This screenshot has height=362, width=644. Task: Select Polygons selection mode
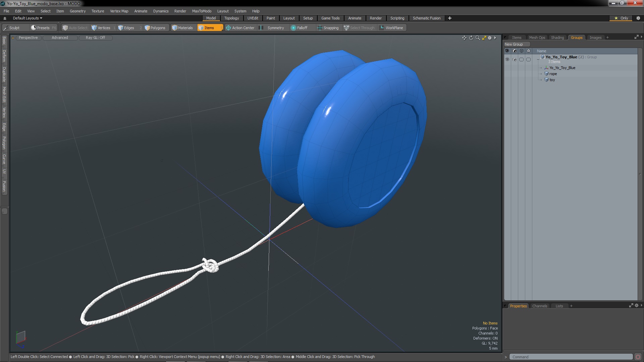click(155, 28)
